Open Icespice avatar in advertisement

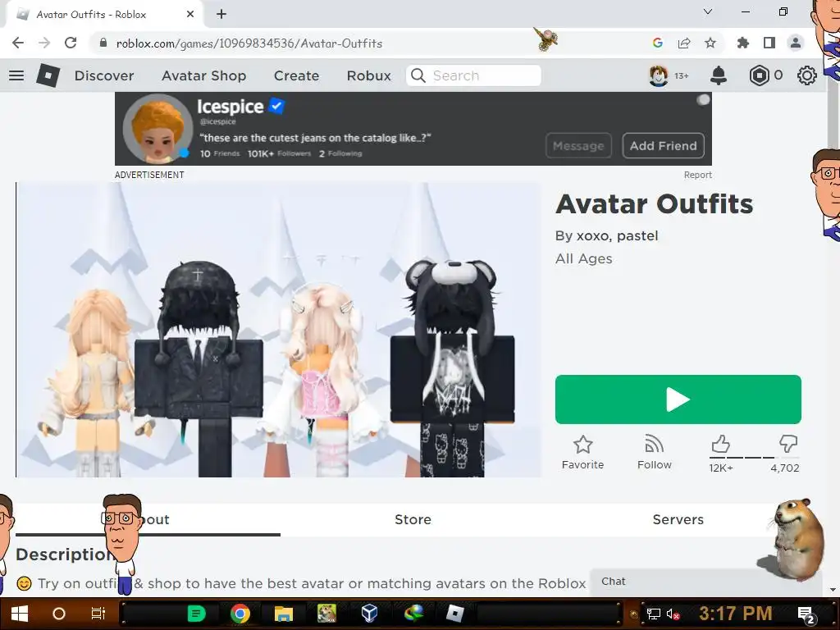(157, 129)
